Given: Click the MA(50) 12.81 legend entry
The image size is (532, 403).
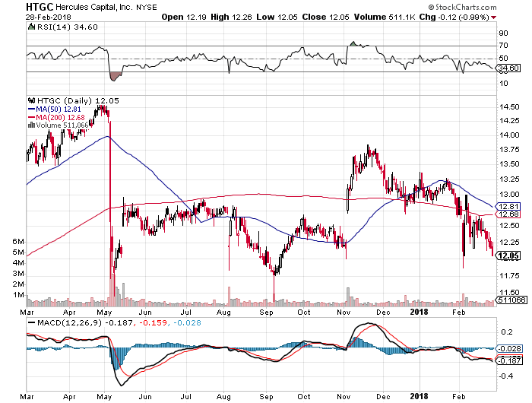Looking at the screenshot, I should [54, 109].
